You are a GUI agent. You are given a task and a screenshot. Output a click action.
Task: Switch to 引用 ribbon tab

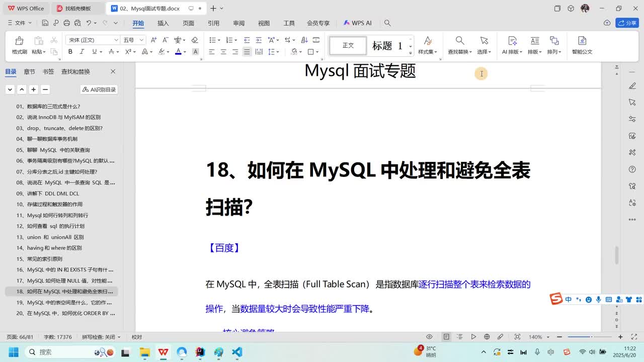click(213, 23)
